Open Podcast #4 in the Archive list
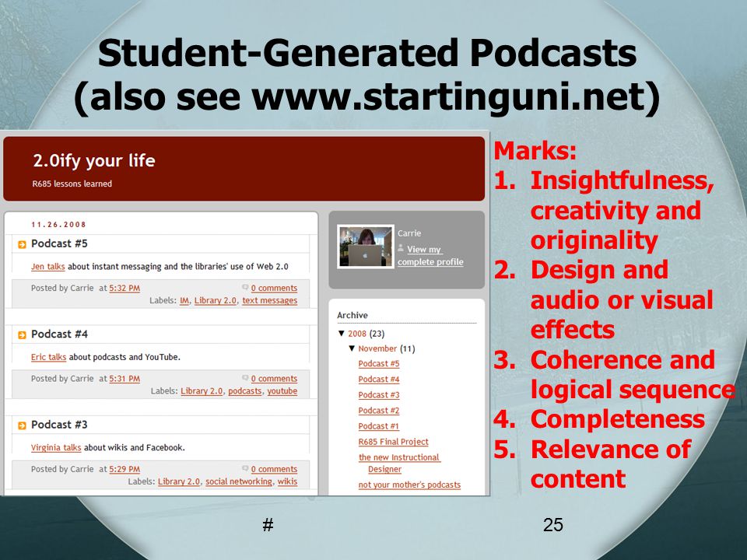Viewport: 747px width, 560px height. (x=379, y=380)
